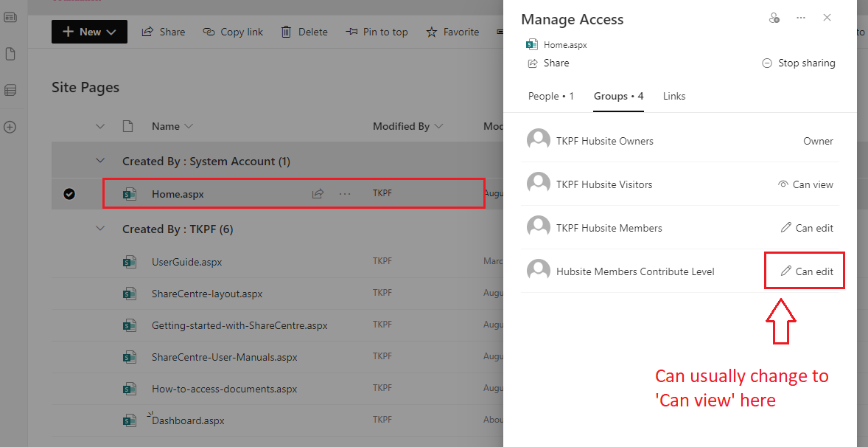Screen dimensions: 868x447
Task: Select the Copy link icon in the toolbar
Action: (x=233, y=31)
